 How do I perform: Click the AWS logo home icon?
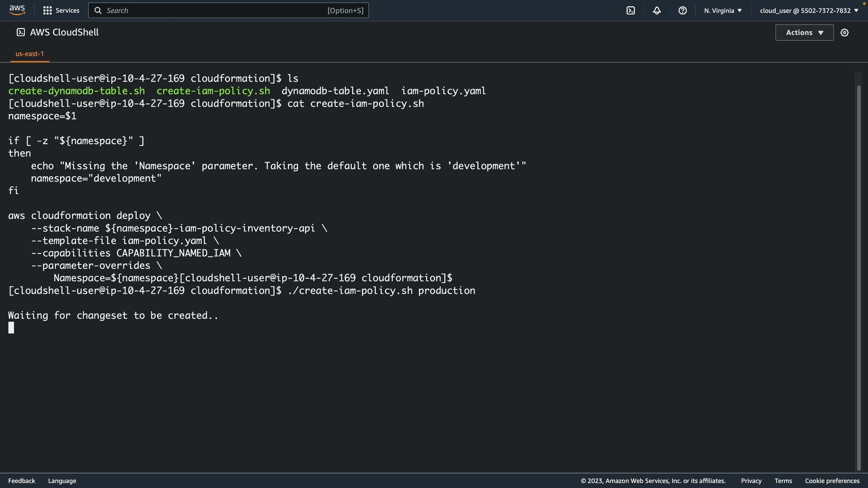[x=17, y=10]
